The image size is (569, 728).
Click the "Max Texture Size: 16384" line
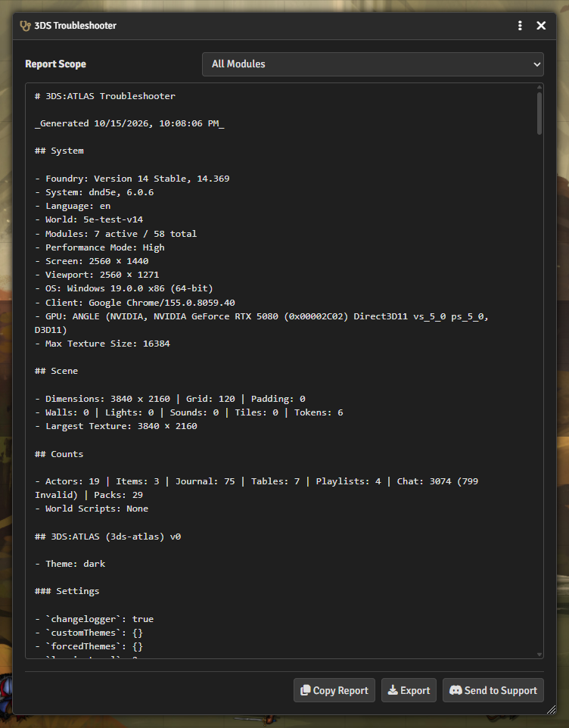tap(103, 344)
